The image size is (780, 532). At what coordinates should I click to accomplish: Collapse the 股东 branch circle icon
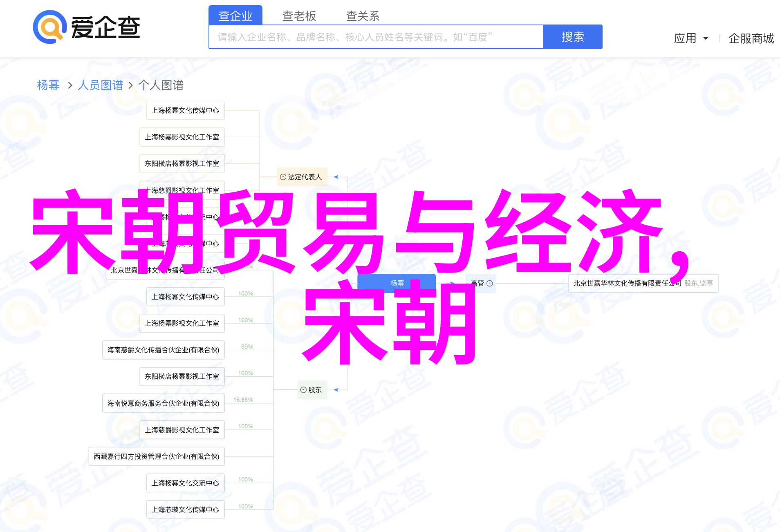(x=303, y=390)
